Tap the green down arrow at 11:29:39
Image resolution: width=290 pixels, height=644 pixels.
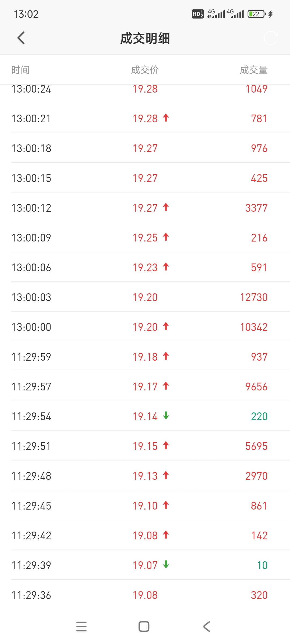[x=166, y=565]
